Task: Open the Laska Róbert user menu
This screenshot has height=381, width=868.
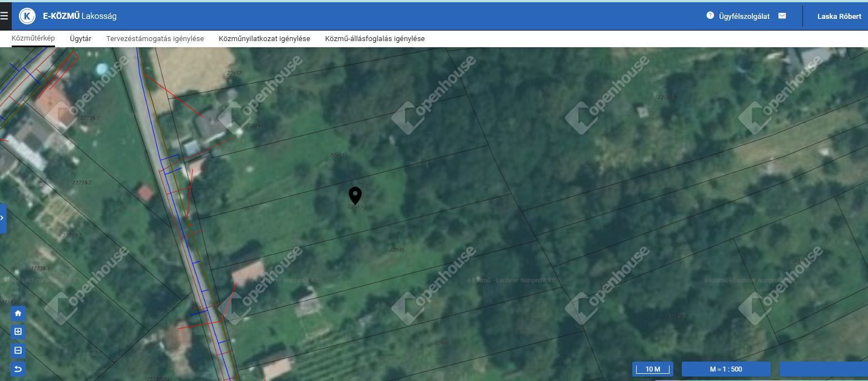Action: (839, 16)
